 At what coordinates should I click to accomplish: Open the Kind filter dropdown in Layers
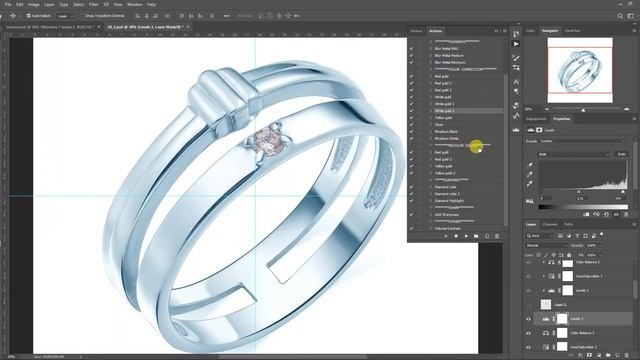coord(540,236)
